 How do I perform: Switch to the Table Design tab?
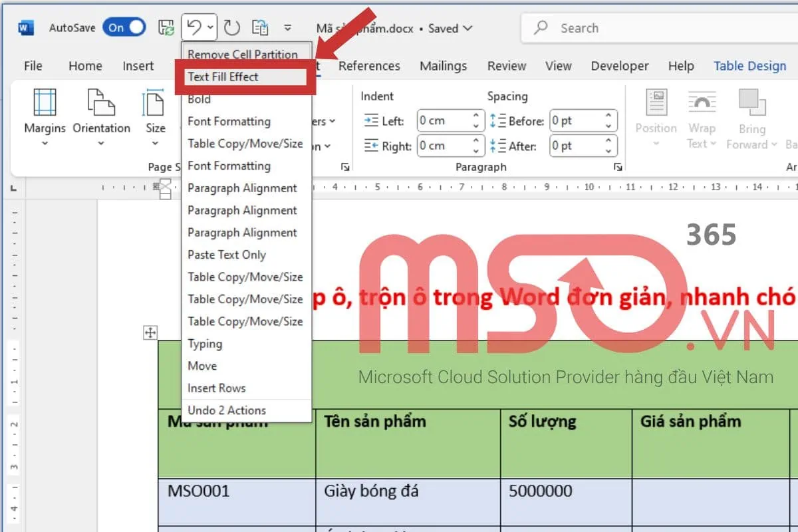(x=749, y=66)
